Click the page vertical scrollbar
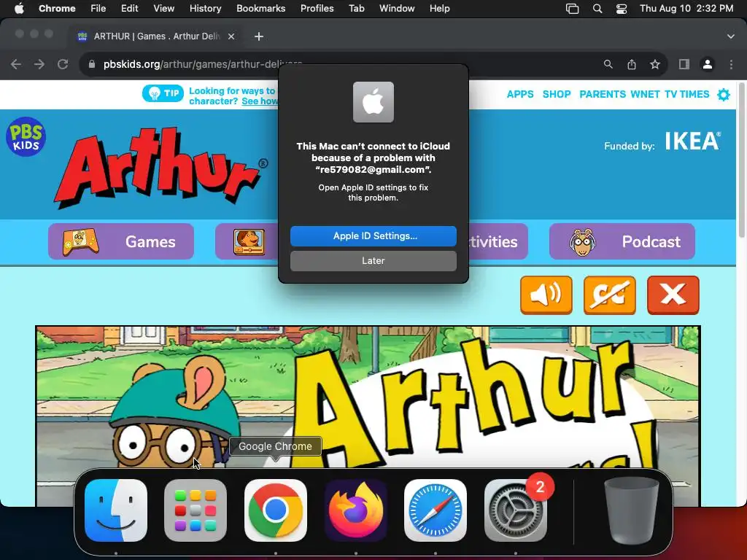This screenshot has width=747, height=560. click(741, 160)
